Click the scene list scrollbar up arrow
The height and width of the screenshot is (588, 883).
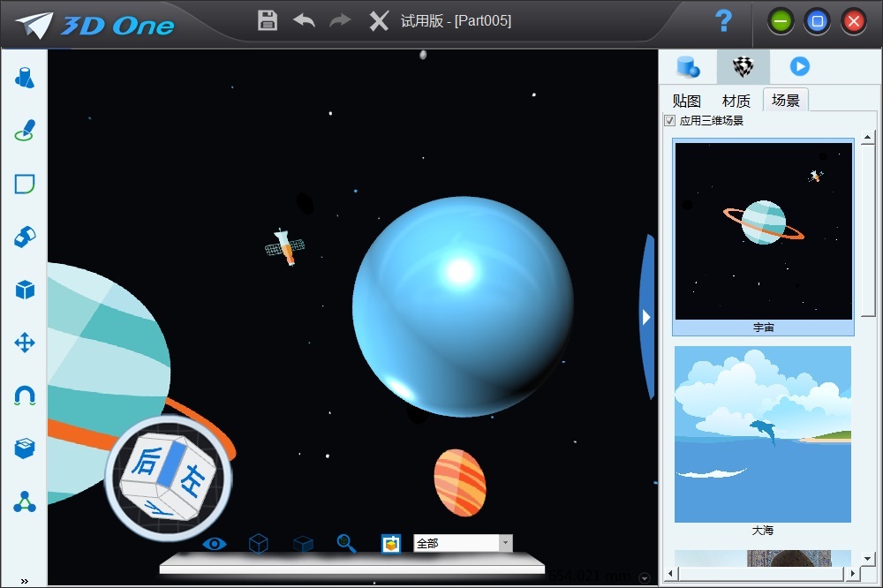868,138
